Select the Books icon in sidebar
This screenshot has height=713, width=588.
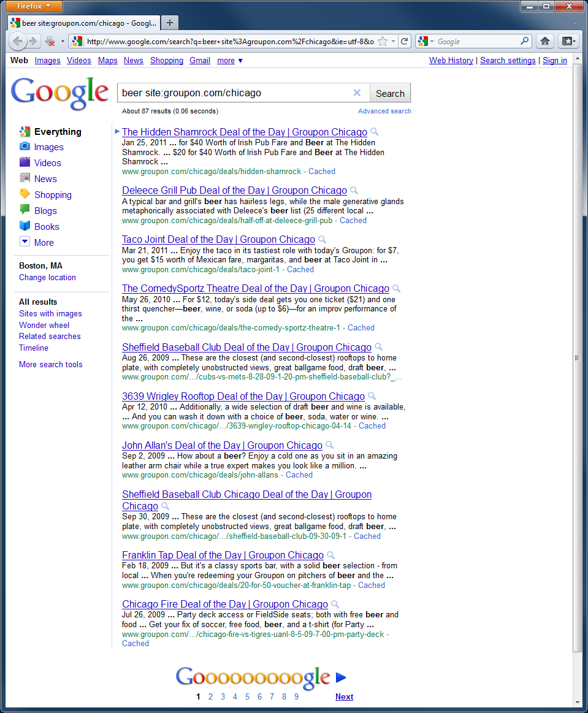[25, 226]
